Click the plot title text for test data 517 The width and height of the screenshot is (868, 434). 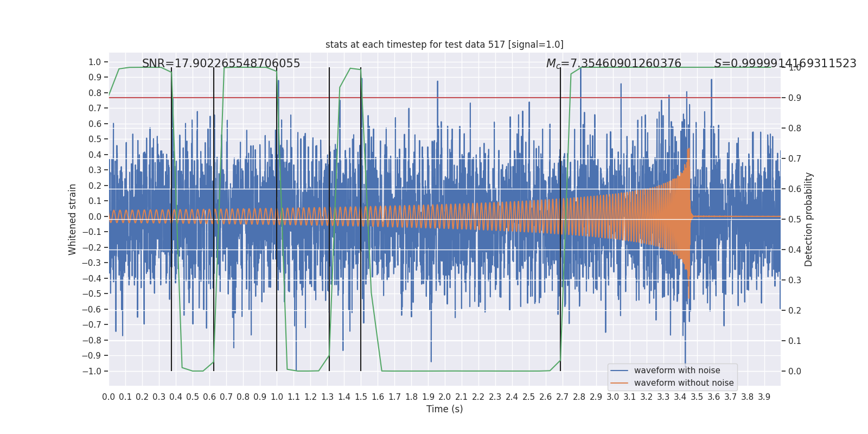point(444,44)
